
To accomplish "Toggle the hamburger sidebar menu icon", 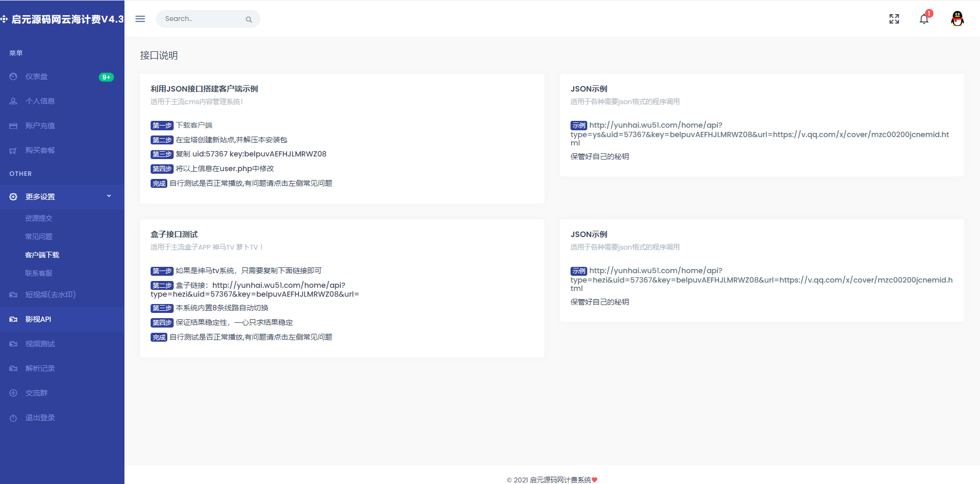I will [140, 19].
